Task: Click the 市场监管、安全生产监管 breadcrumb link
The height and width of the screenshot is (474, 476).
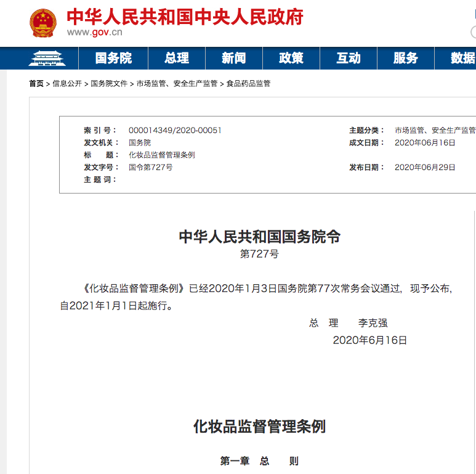Action: 177,84
